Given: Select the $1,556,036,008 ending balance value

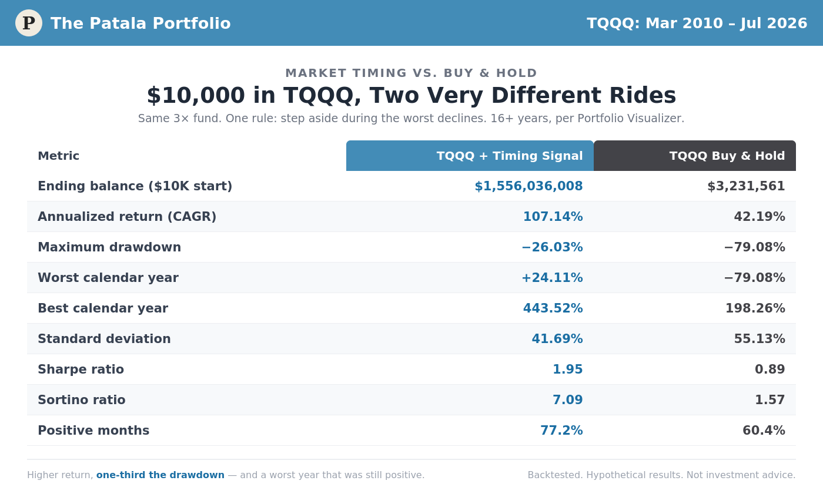Looking at the screenshot, I should point(528,186).
